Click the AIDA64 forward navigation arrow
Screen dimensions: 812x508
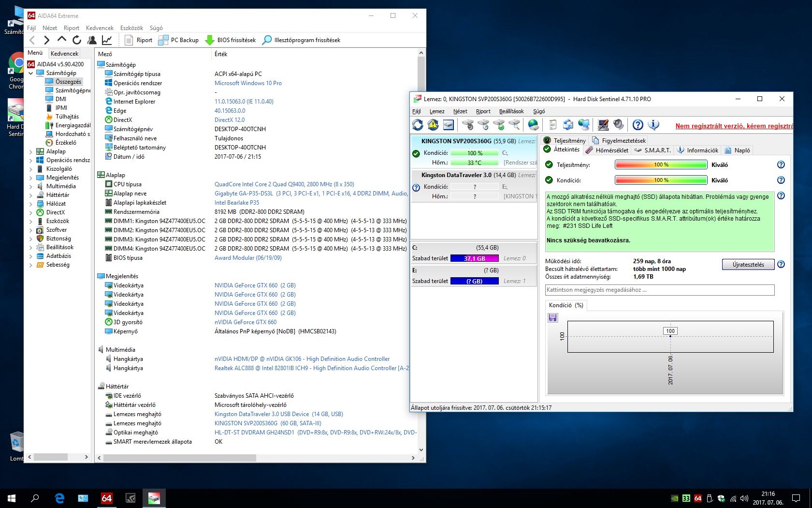[46, 40]
